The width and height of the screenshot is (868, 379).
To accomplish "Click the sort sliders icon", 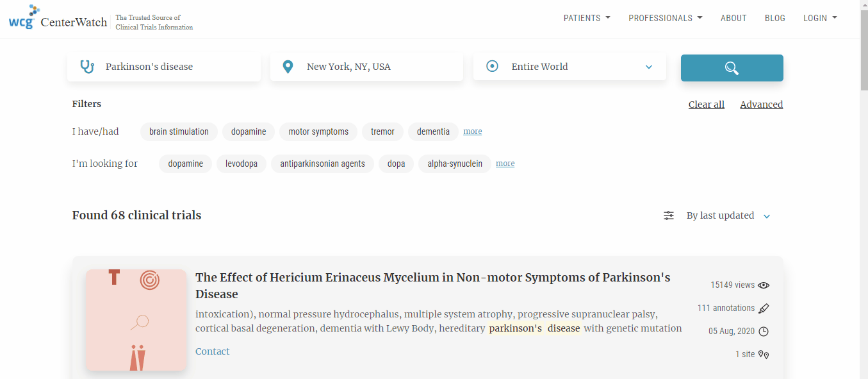I will tap(669, 215).
